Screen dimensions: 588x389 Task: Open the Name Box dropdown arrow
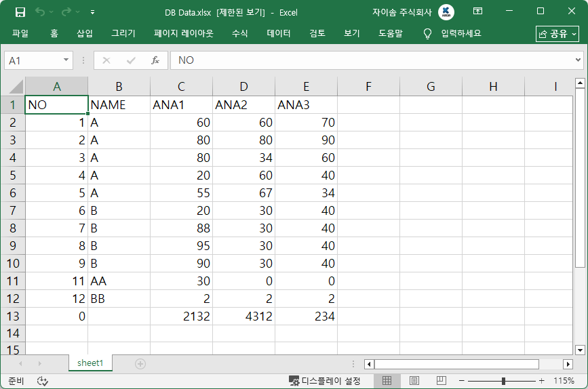pos(66,60)
